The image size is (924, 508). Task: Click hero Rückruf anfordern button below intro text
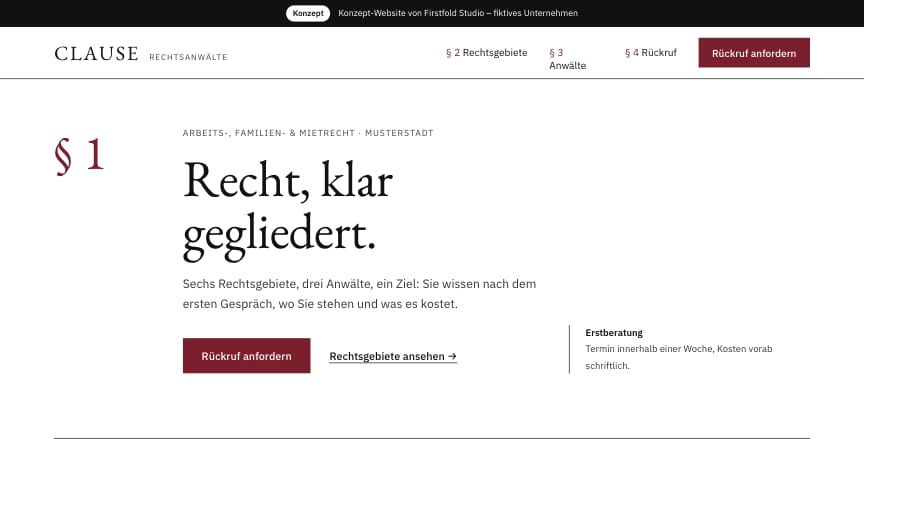pos(246,356)
